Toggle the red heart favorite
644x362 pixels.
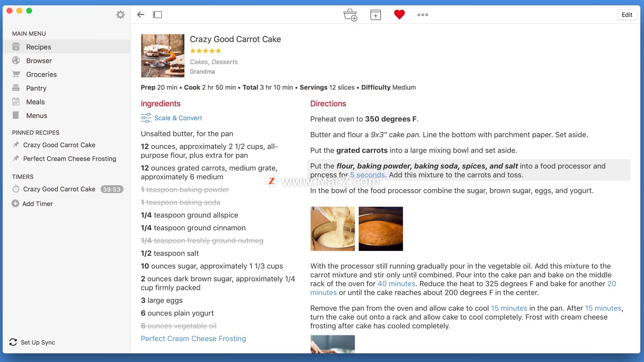tap(399, 14)
